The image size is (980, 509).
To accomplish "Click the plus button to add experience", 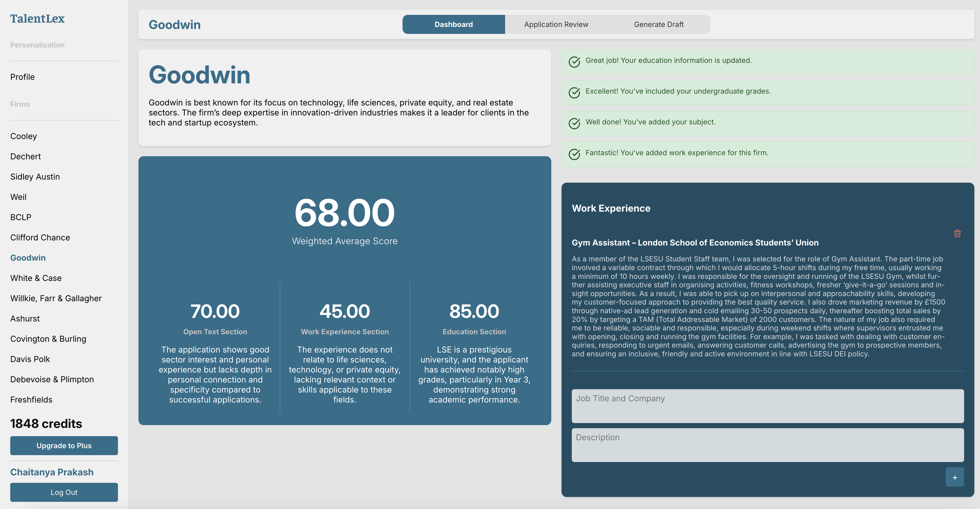I will pos(955,477).
